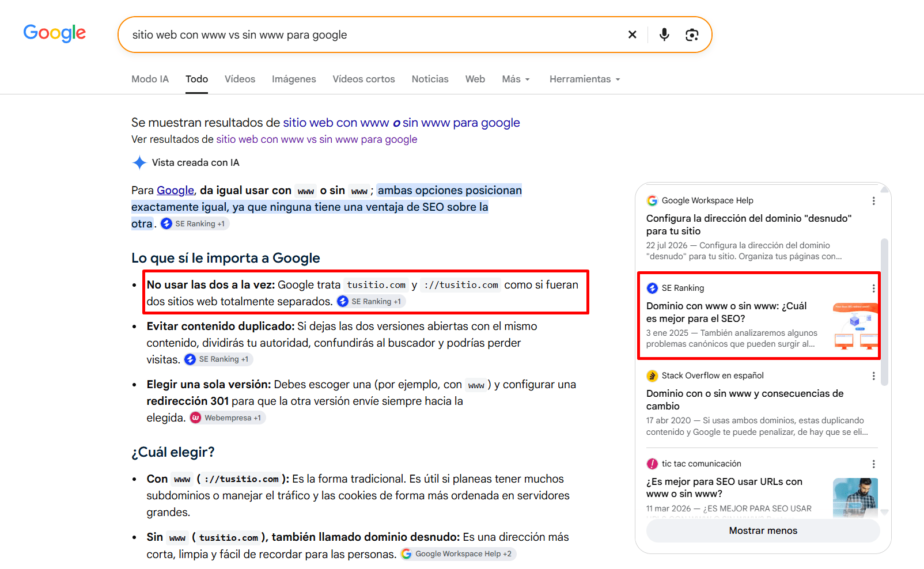Expand the Más dropdown
The image size is (924, 569).
[516, 79]
